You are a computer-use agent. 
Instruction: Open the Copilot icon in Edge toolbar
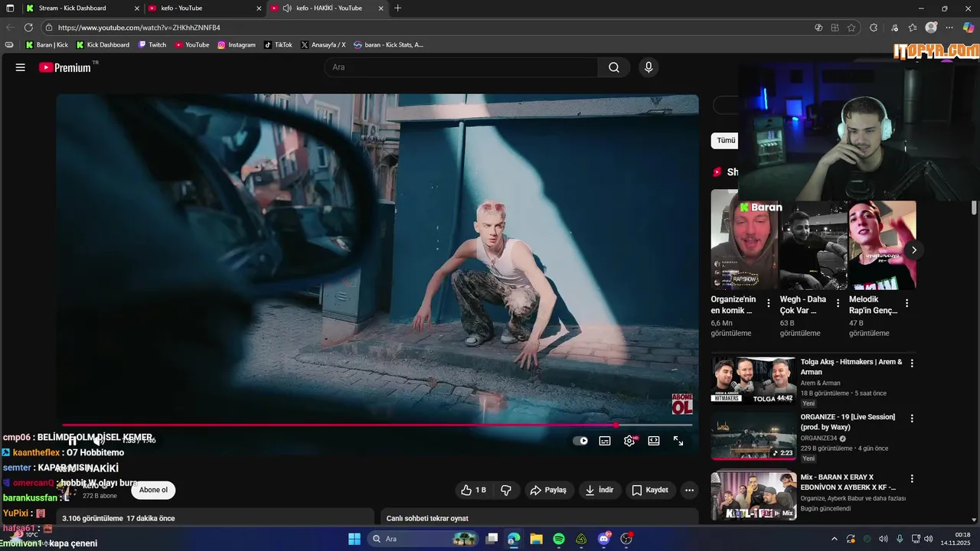click(x=969, y=28)
